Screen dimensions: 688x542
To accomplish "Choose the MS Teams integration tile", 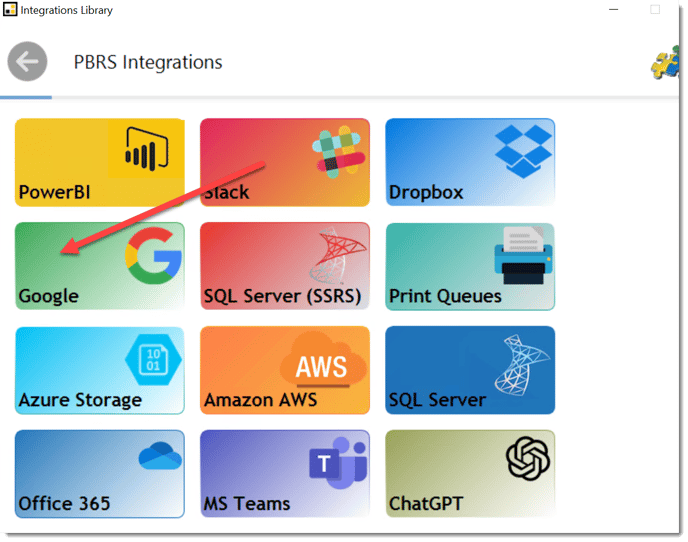I will coord(285,474).
